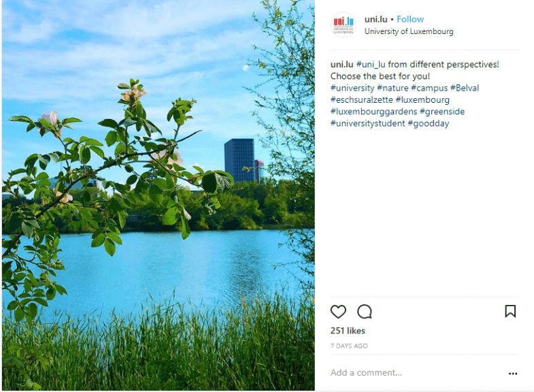This screenshot has width=534, height=392.
Task: Like the post with heart icon
Action: pyautogui.click(x=338, y=311)
